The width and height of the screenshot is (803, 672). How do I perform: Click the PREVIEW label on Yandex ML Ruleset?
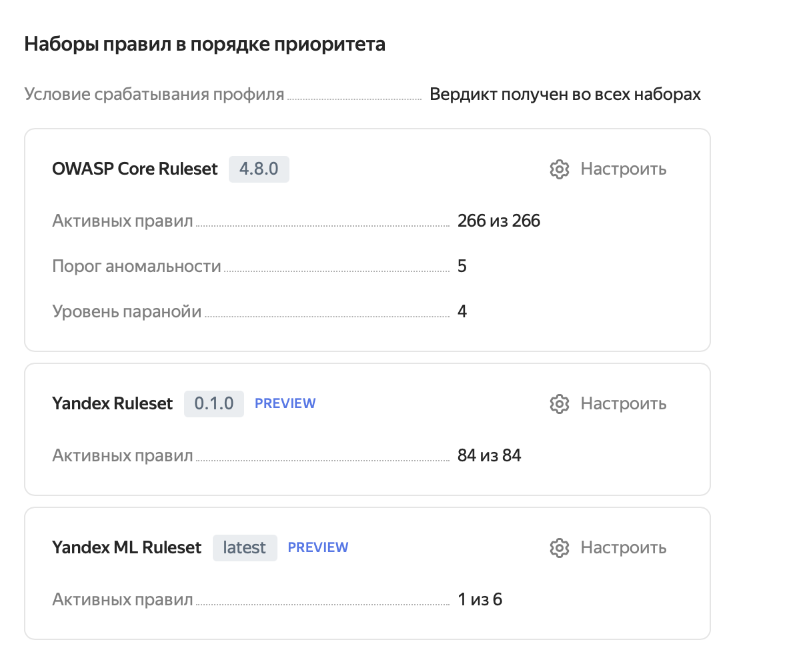(317, 547)
